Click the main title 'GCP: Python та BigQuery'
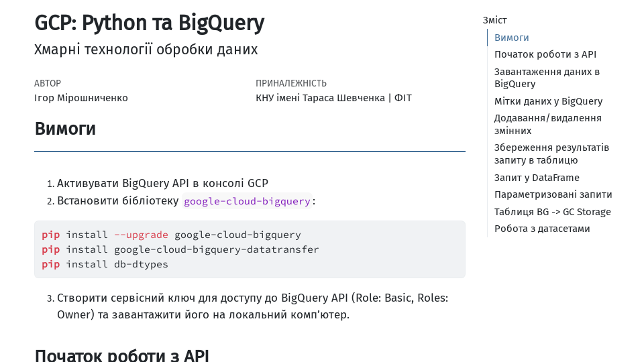The image size is (644, 362). click(149, 23)
